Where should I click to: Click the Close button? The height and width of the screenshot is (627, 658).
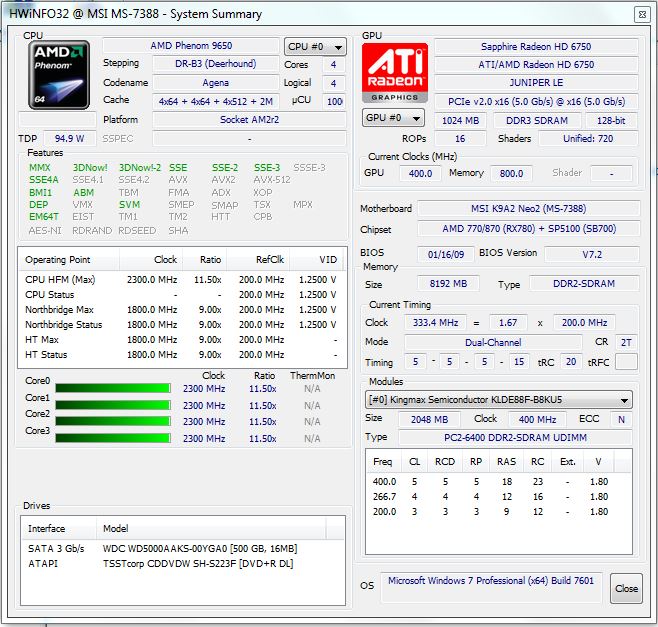click(626, 588)
